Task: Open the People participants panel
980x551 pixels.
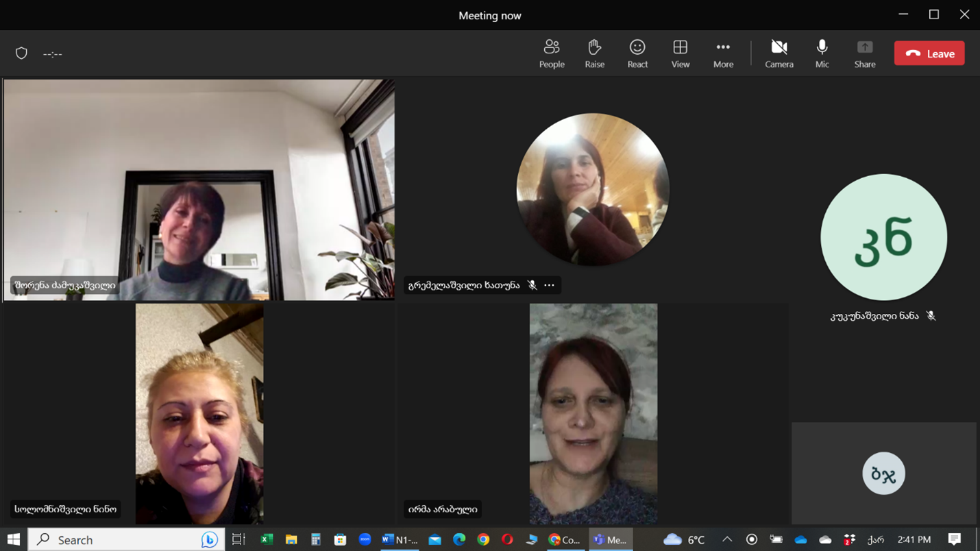Action: point(551,53)
